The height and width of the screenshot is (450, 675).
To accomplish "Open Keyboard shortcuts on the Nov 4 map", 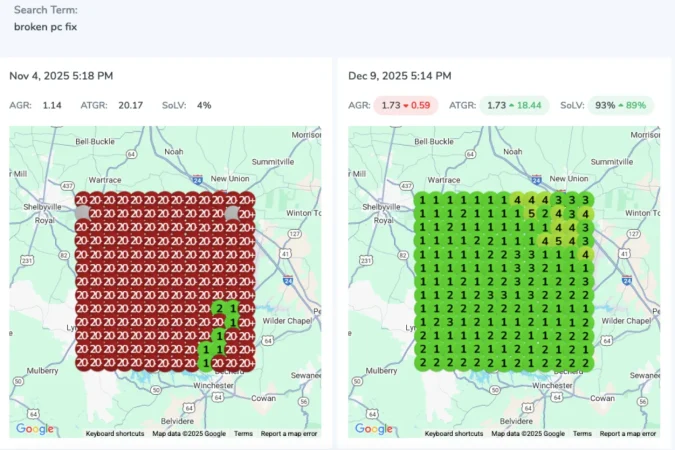I will tap(115, 434).
